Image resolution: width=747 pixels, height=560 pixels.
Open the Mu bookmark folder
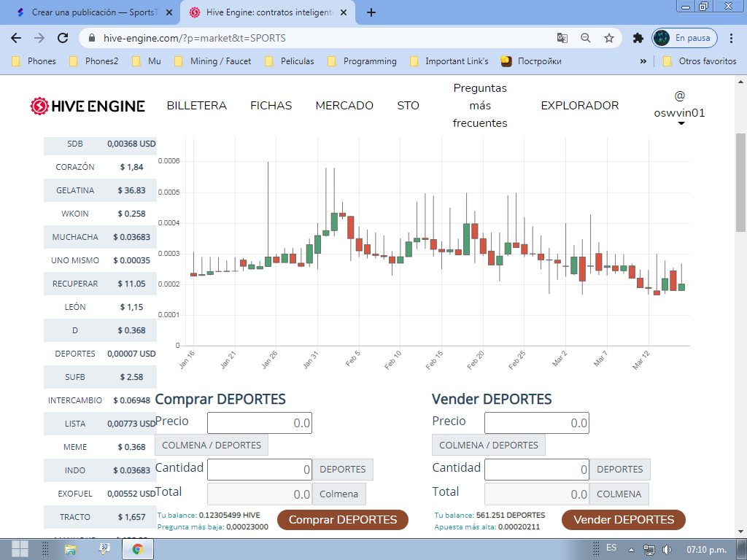click(147, 61)
